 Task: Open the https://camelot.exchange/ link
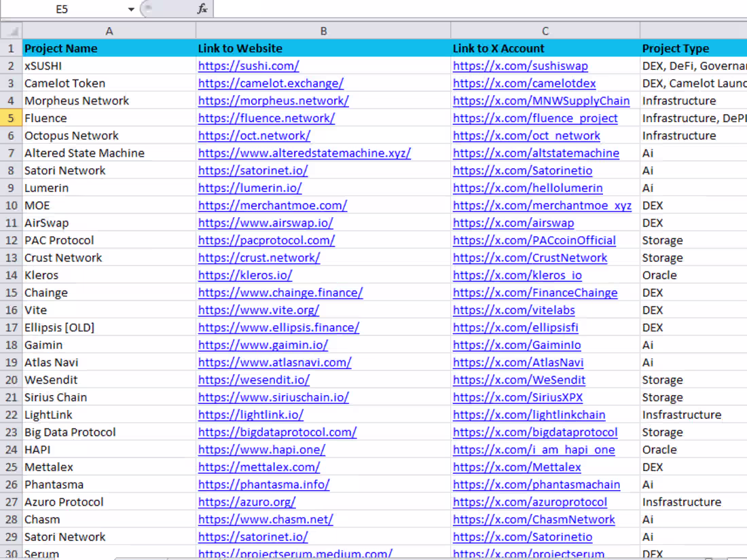point(270,83)
